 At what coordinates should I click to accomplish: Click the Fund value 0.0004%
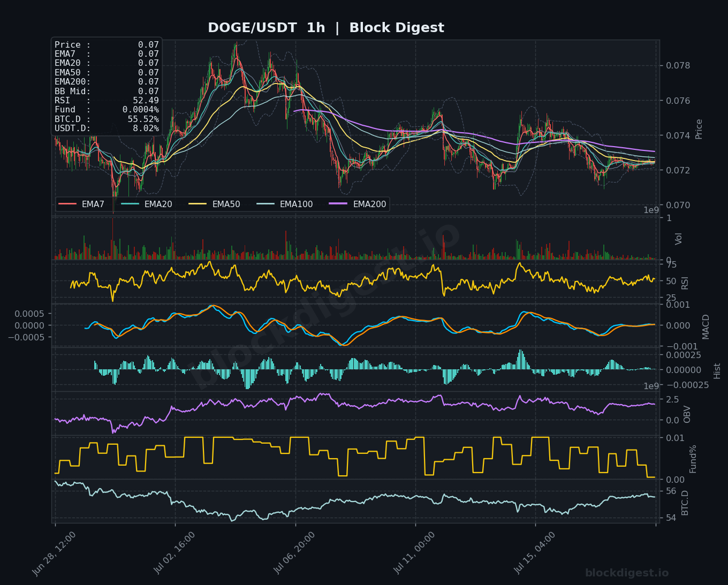click(141, 110)
